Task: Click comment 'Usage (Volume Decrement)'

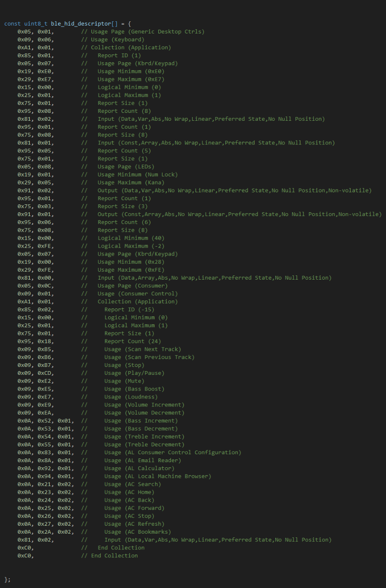Action: [144, 412]
